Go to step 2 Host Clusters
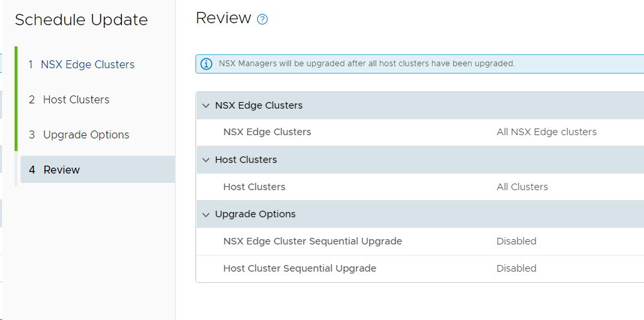 pos(69,99)
